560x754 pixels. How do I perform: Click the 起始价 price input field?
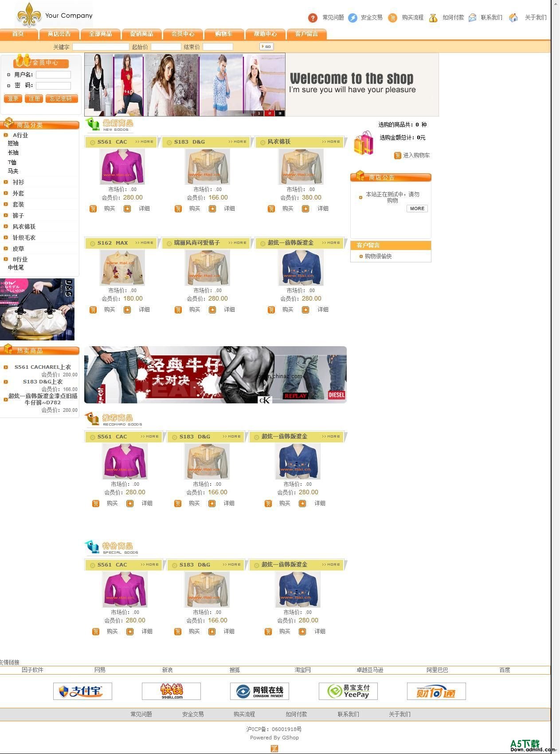pos(166,47)
